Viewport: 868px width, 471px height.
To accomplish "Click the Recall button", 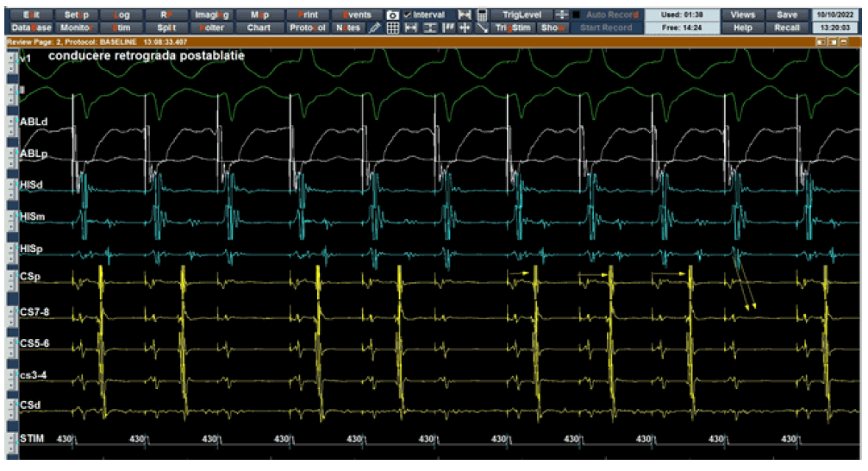I will click(x=787, y=28).
